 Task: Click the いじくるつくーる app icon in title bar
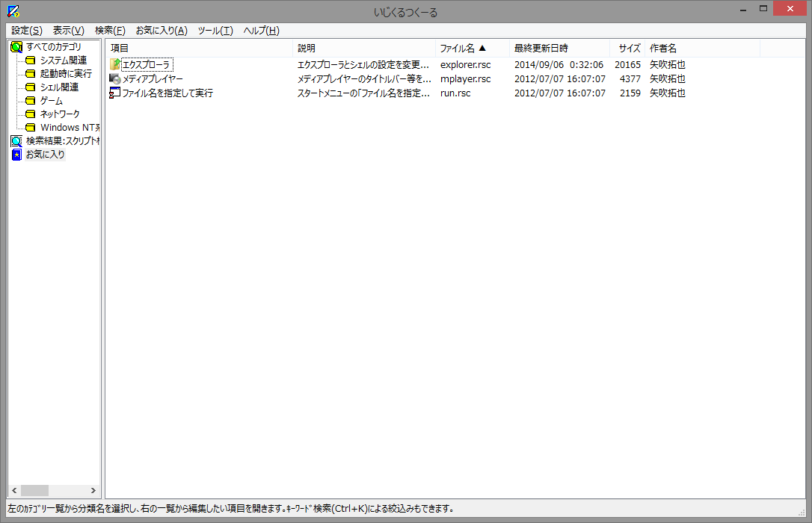(13, 11)
